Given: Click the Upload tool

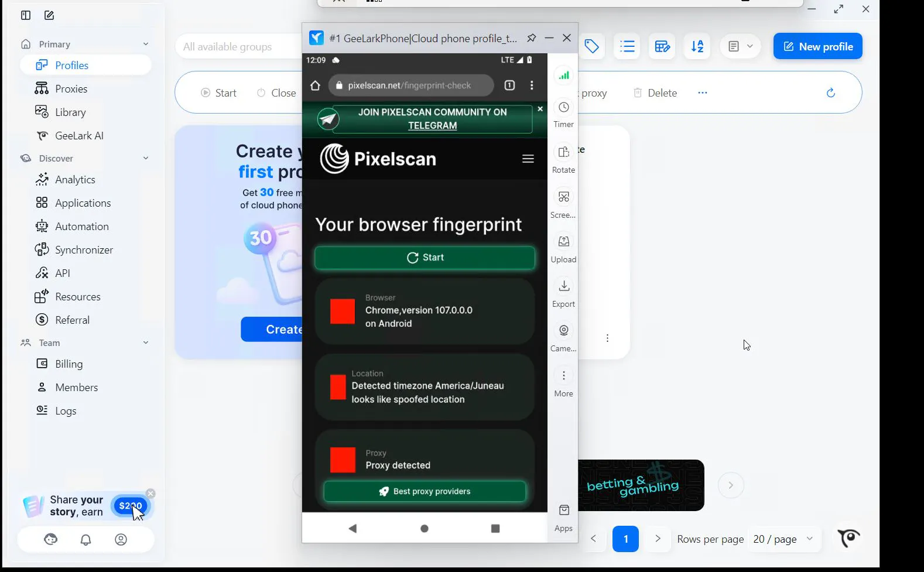Looking at the screenshot, I should [564, 248].
